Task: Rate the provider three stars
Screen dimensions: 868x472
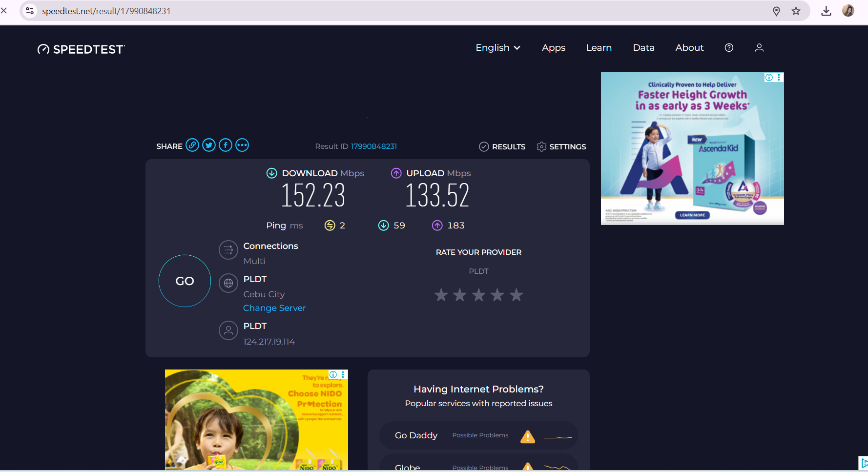Action: [x=479, y=295]
